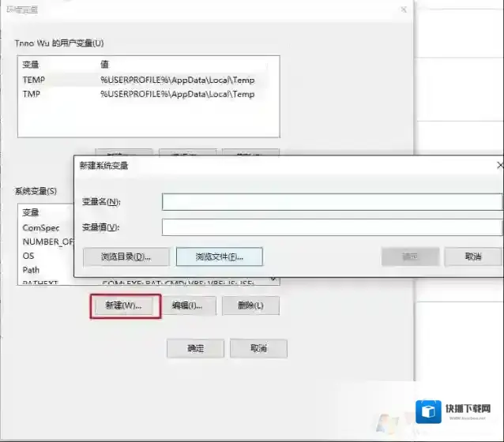
Task: Click the 值 column header in user variables
Action: (x=105, y=64)
